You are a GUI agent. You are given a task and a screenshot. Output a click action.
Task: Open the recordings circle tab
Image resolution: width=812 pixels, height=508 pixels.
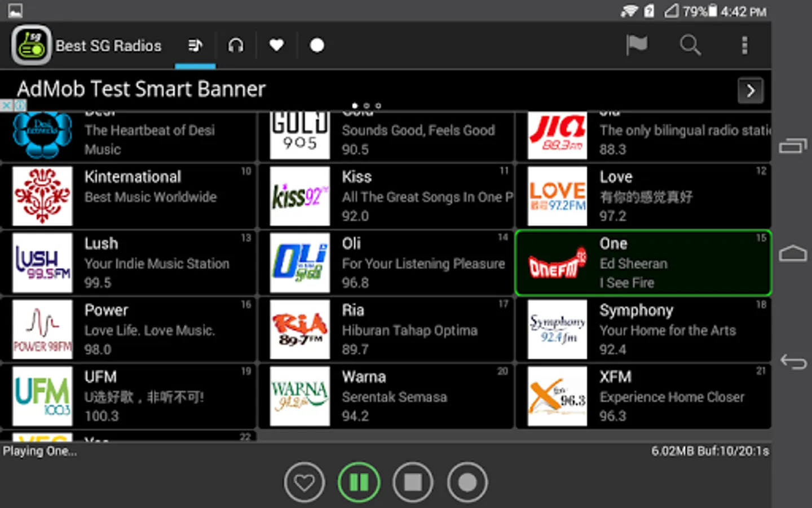(317, 45)
